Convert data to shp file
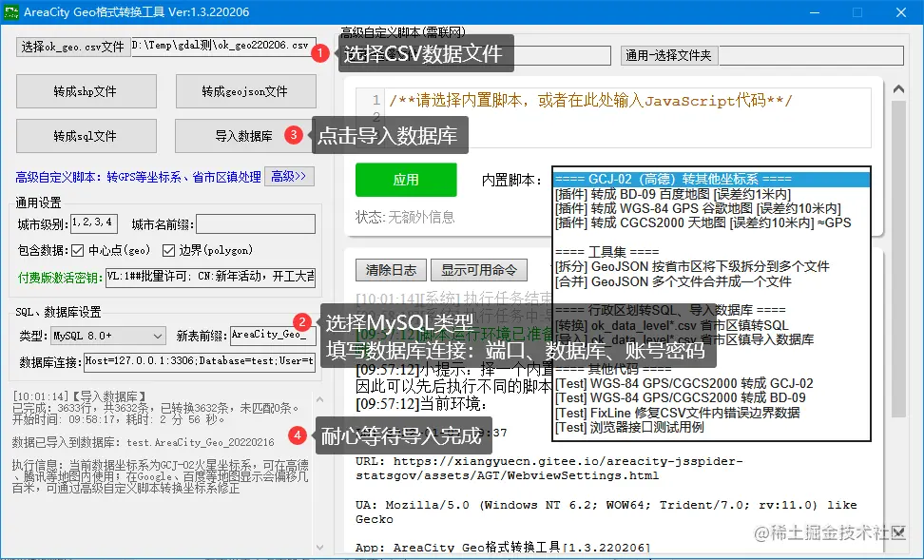 click(x=85, y=91)
